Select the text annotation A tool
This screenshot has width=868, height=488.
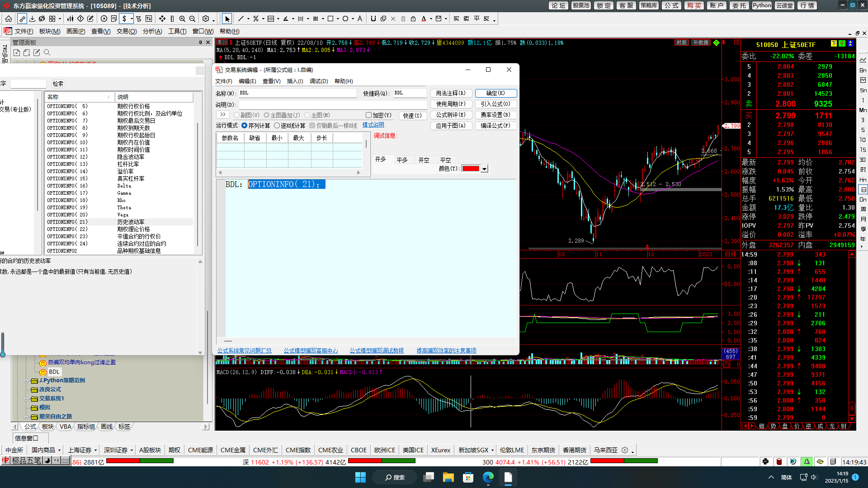pyautogui.click(x=360, y=19)
